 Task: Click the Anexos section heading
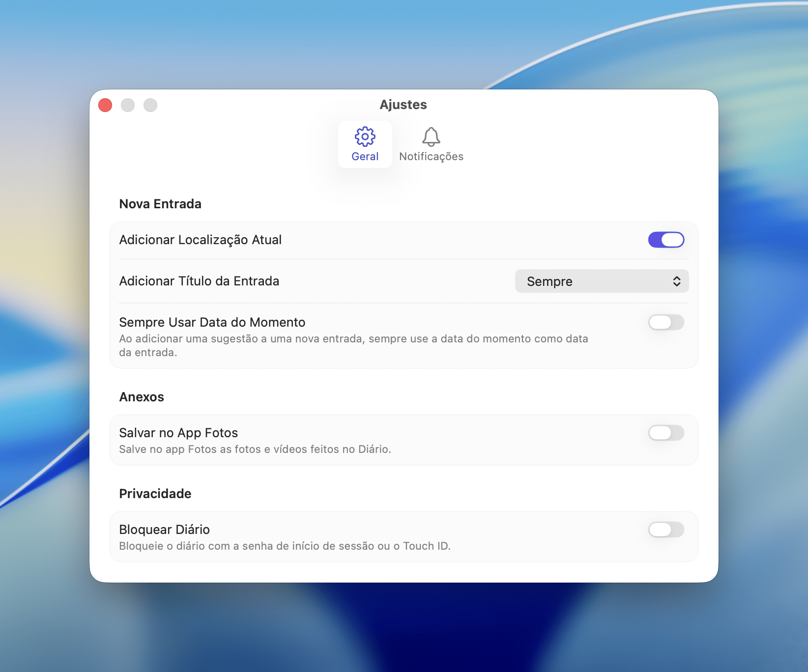pos(142,397)
